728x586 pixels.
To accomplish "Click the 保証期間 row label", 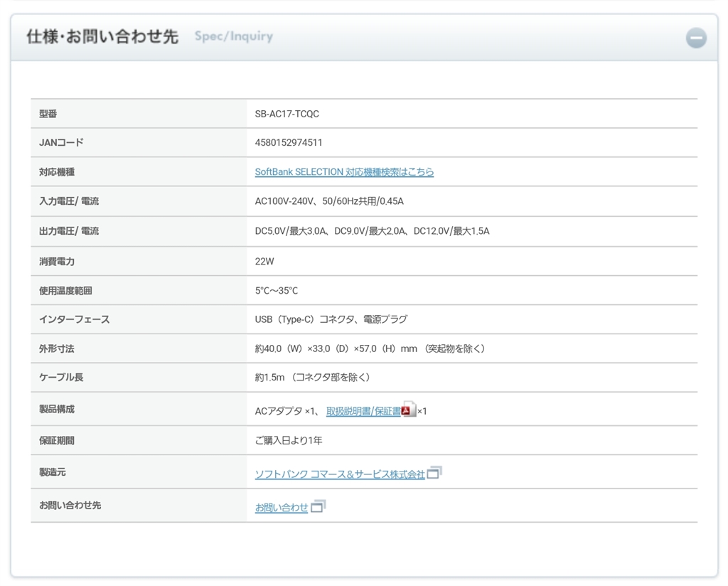I will tap(57, 440).
